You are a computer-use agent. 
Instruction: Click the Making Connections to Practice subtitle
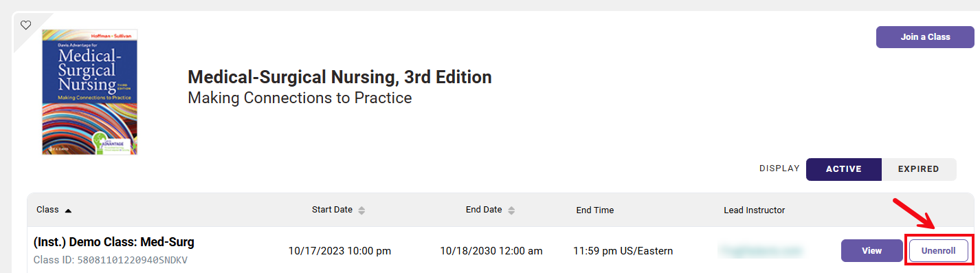(x=300, y=98)
